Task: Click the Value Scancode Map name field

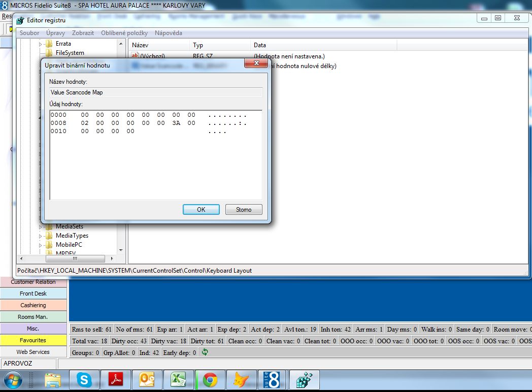Action: pos(156,92)
